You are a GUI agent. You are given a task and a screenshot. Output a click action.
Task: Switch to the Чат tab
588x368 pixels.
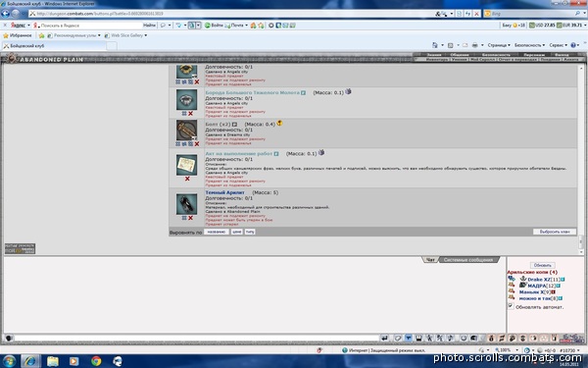[x=430, y=260]
